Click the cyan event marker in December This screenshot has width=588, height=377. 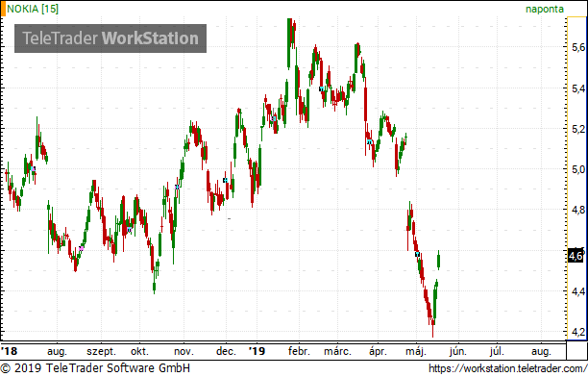coord(226,181)
